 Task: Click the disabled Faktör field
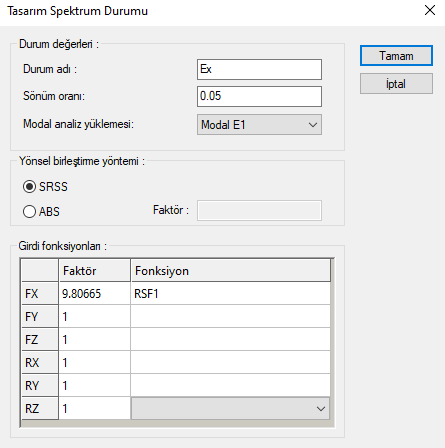tap(259, 210)
